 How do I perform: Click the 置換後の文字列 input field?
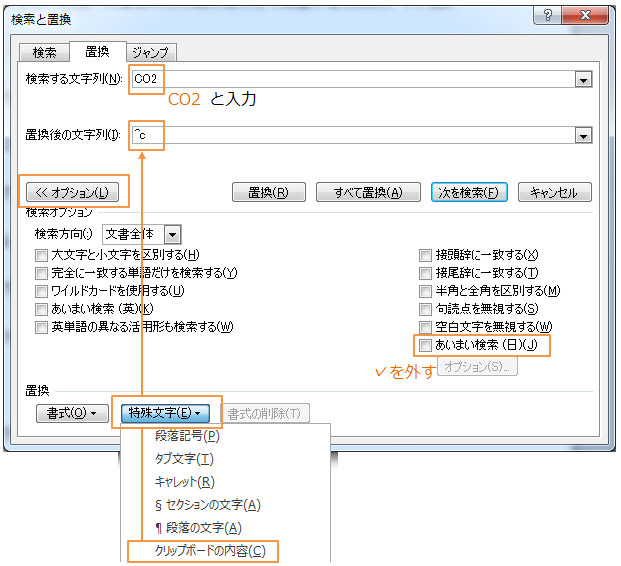353,135
